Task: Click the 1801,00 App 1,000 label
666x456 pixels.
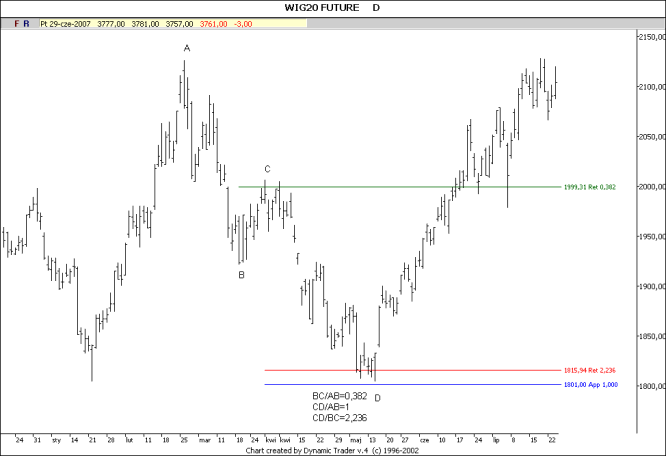Action: tap(597, 385)
